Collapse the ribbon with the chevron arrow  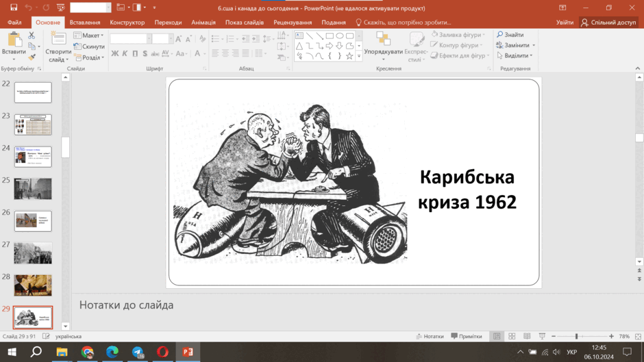pyautogui.click(x=637, y=68)
